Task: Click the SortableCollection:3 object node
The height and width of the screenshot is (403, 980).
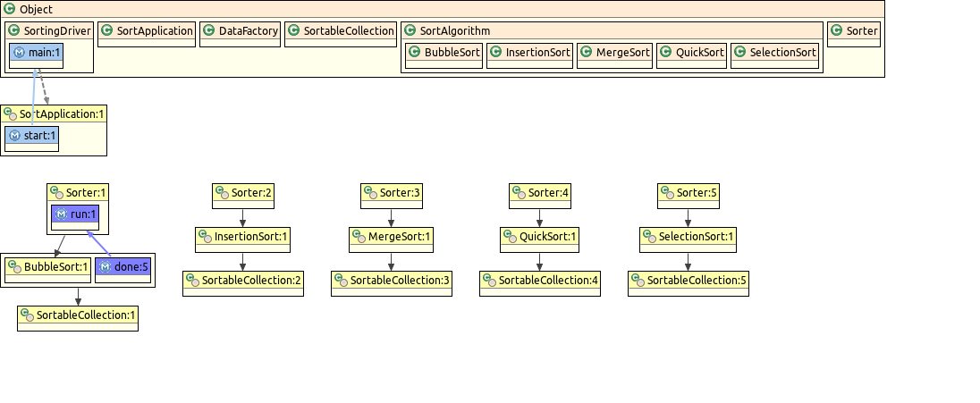Action: [x=393, y=281]
